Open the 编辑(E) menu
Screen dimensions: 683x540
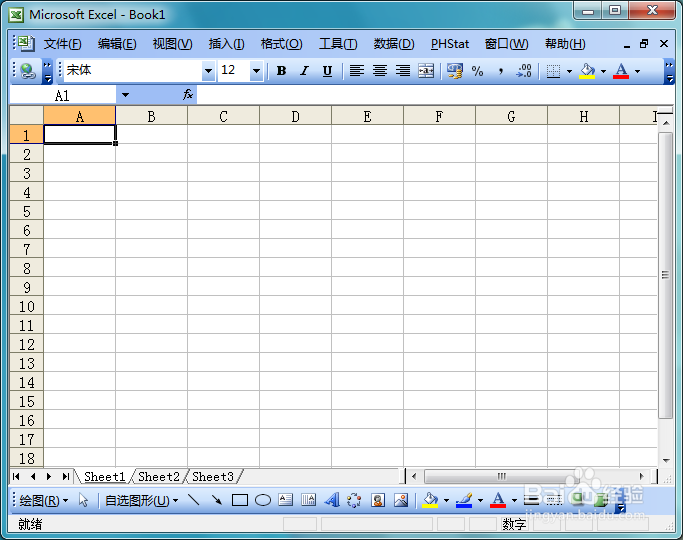[x=117, y=44]
